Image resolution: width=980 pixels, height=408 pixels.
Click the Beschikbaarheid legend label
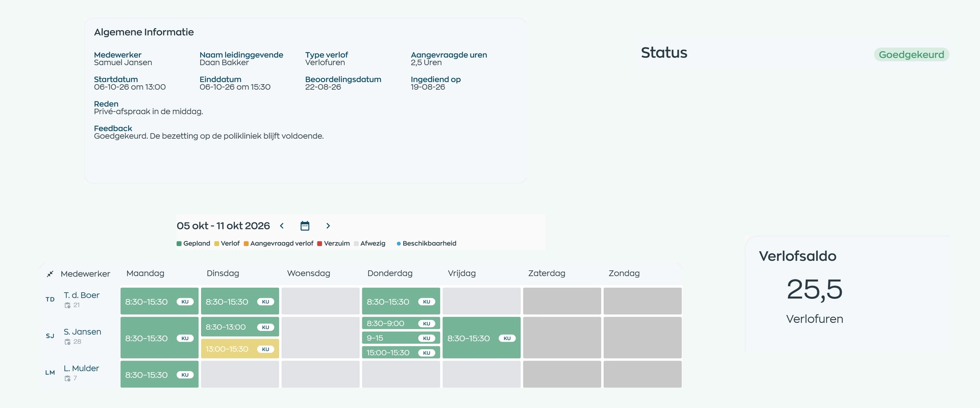point(429,244)
